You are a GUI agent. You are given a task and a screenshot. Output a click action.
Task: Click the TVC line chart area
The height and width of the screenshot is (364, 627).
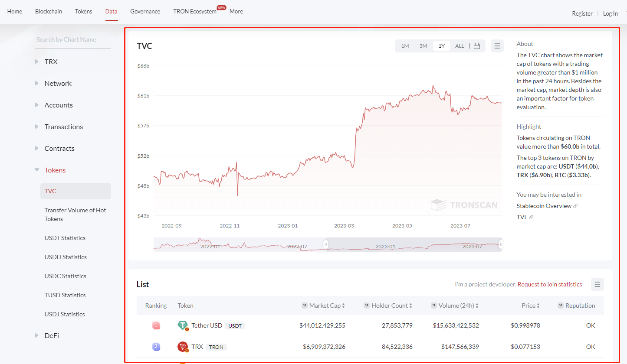coord(328,141)
